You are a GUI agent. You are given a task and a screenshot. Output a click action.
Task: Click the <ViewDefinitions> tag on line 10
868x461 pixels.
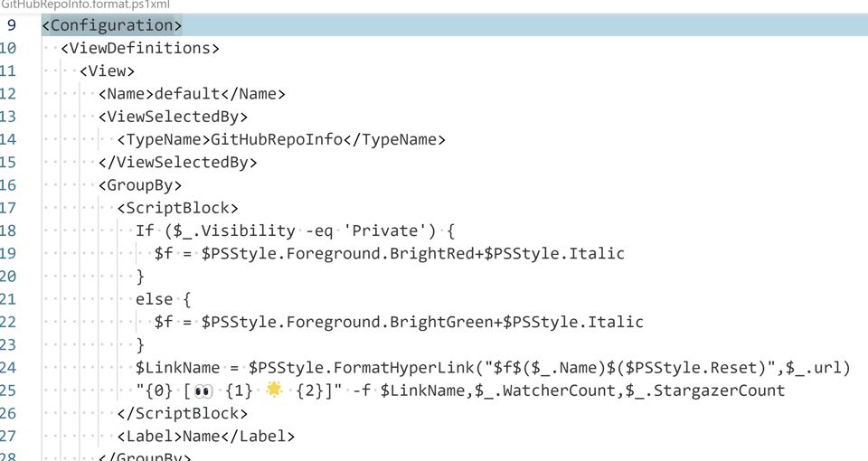coord(140,48)
